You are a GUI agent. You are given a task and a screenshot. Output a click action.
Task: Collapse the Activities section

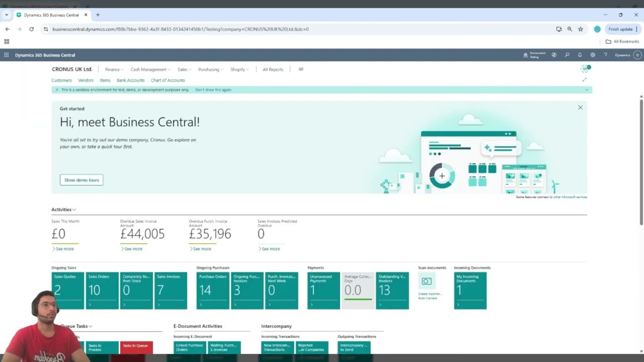click(63, 209)
